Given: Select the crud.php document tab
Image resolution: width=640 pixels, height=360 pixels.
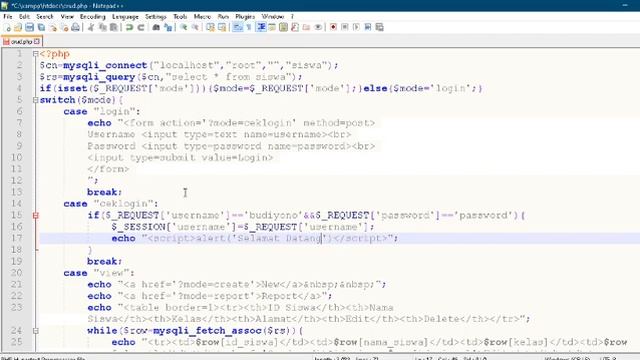Looking at the screenshot, I should point(21,42).
